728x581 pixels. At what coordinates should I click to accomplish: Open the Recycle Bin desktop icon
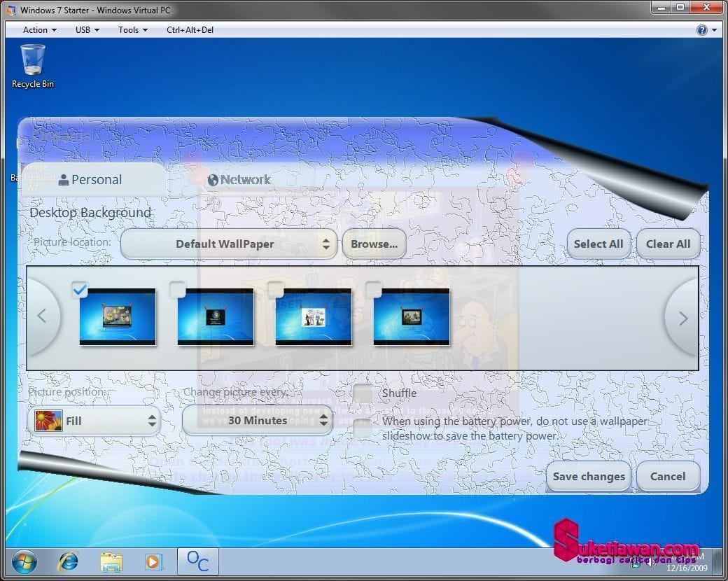[x=33, y=66]
